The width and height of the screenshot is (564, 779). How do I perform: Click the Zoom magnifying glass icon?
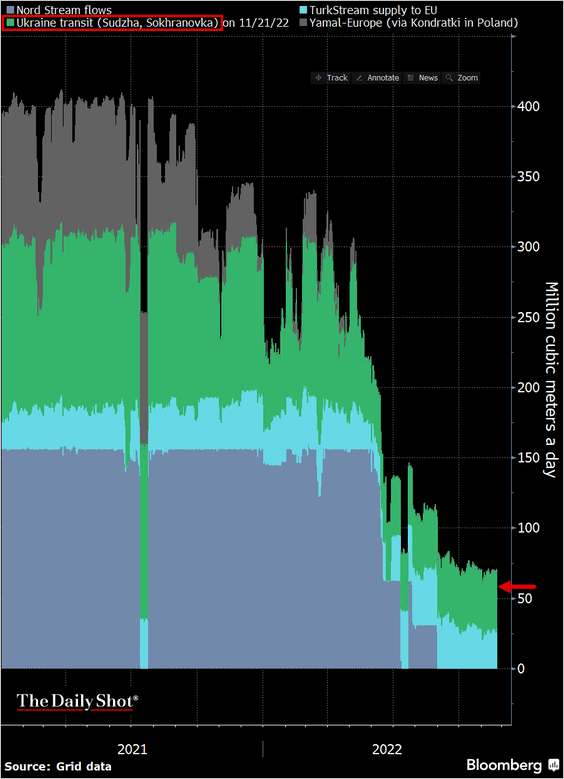[449, 78]
